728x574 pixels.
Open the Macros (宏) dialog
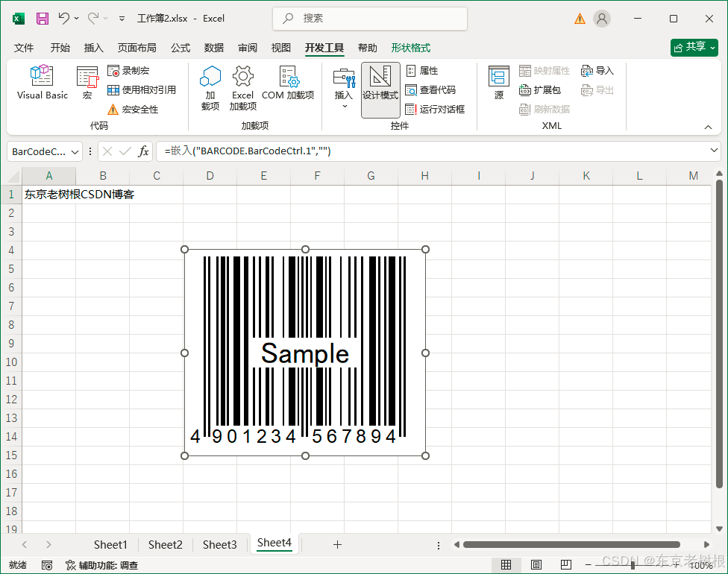(x=87, y=83)
